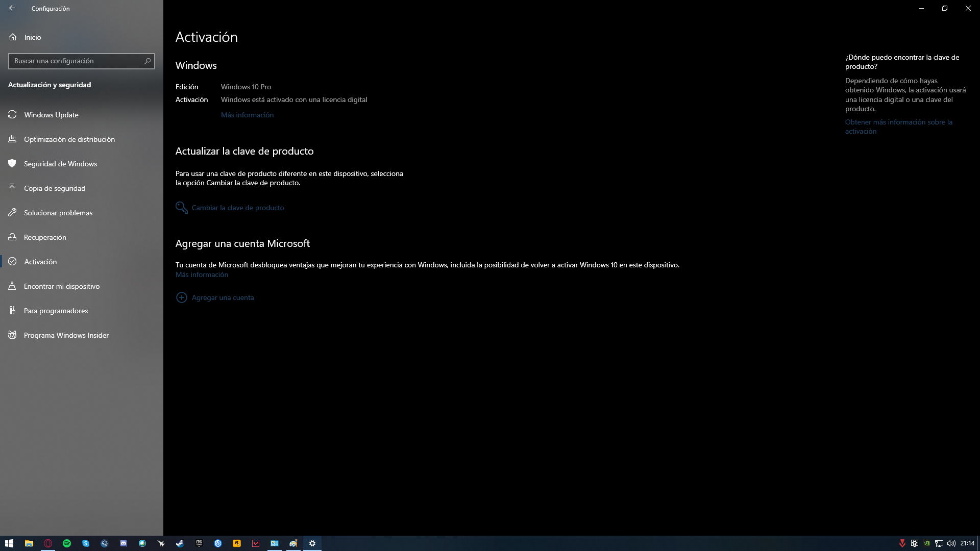The height and width of the screenshot is (551, 980).
Task: Open Steam from the taskbar
Action: (181, 543)
